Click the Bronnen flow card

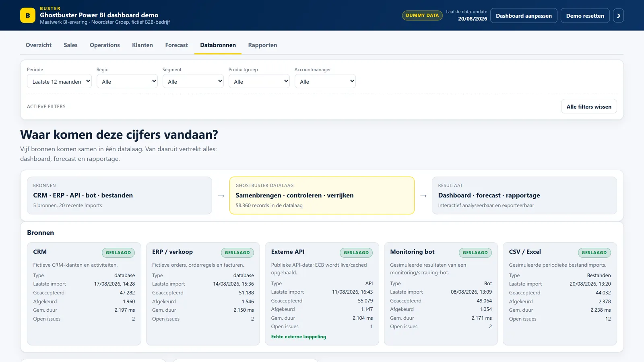click(x=120, y=195)
